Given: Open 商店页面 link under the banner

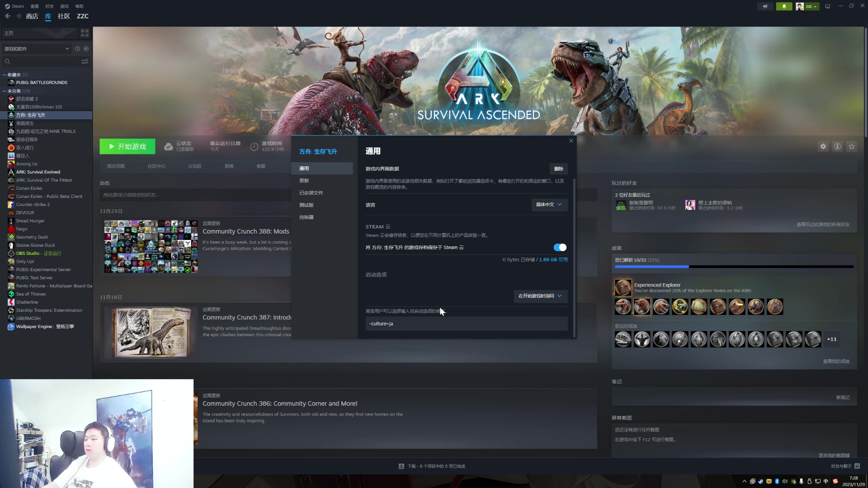Looking at the screenshot, I should pos(116,166).
